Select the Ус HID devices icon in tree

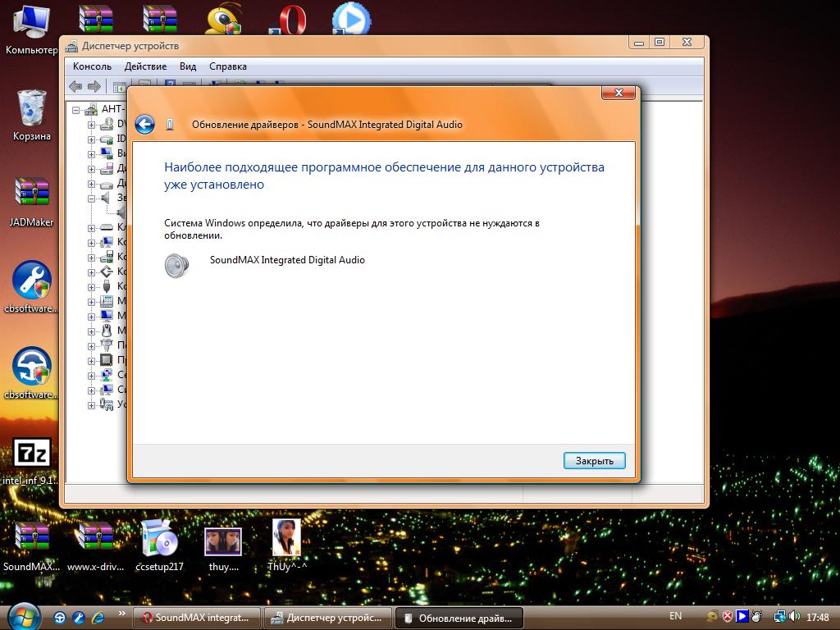pyautogui.click(x=107, y=404)
